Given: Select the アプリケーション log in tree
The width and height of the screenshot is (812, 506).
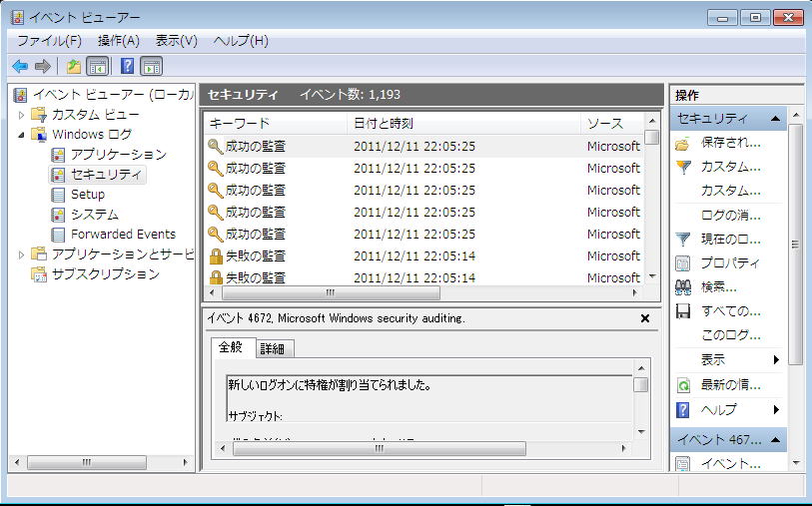Looking at the screenshot, I should coord(119,155).
